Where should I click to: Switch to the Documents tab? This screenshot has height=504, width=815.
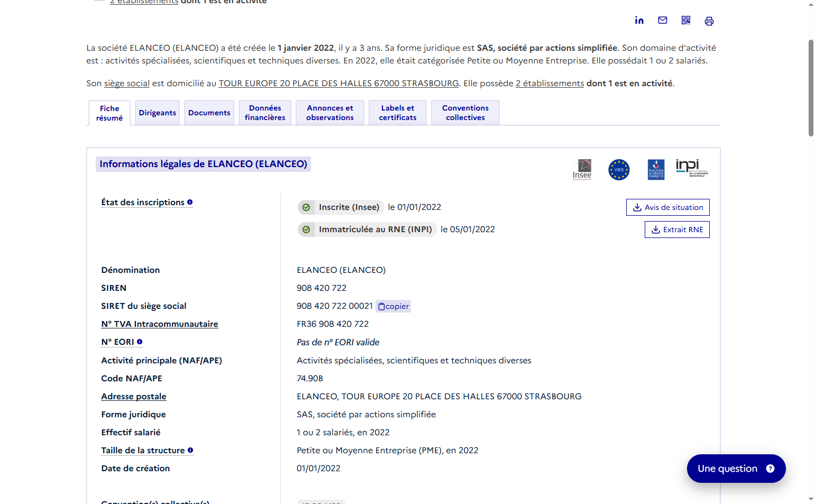[x=209, y=113]
